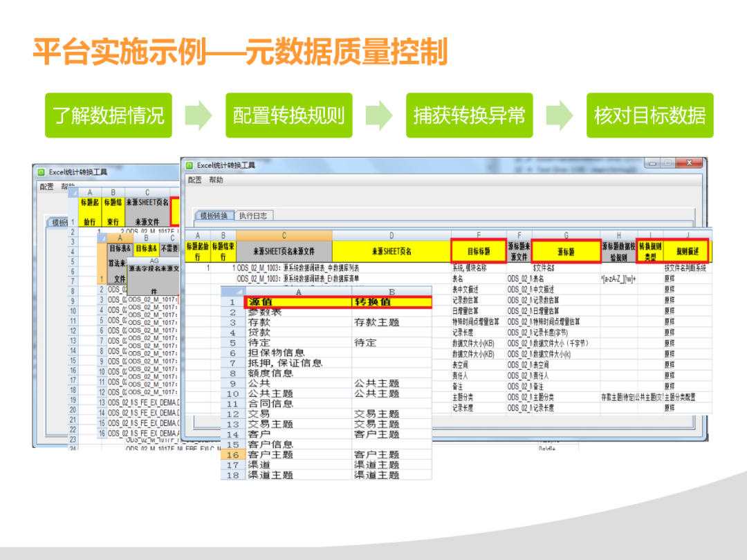This screenshot has width=747, height=560.
Task: Select 系统,模块名称 cell in 目标标题 column
Action: pyautogui.click(x=479, y=268)
